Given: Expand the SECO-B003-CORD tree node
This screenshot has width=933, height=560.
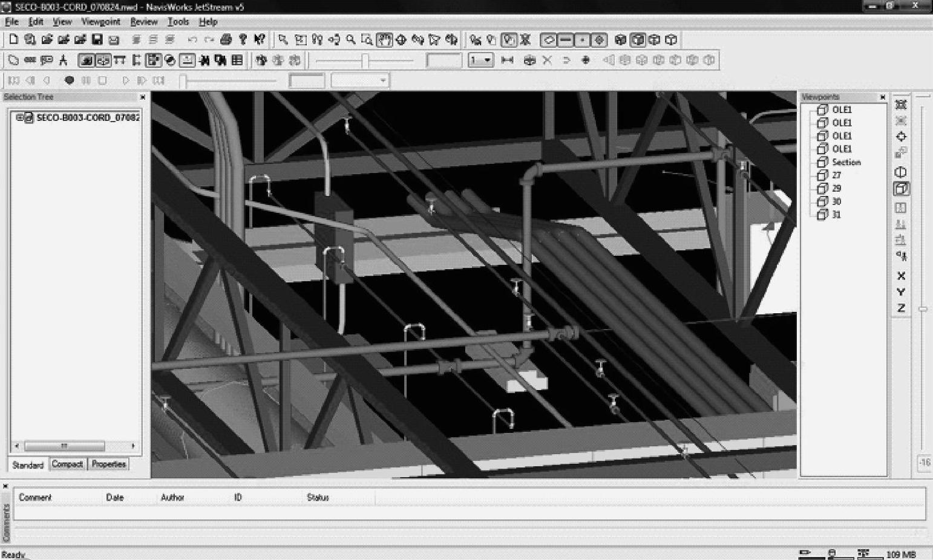Looking at the screenshot, I should pos(19,117).
